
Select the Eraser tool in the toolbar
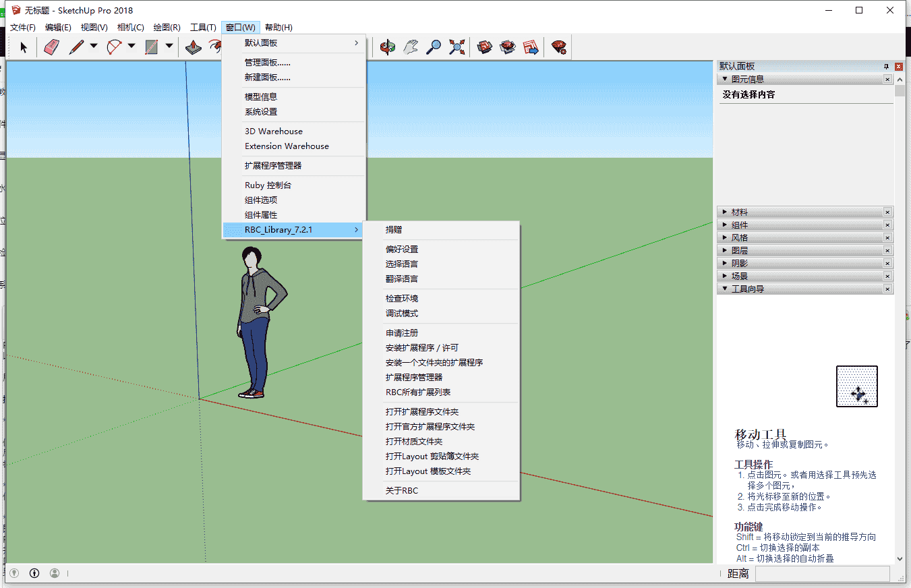point(51,47)
